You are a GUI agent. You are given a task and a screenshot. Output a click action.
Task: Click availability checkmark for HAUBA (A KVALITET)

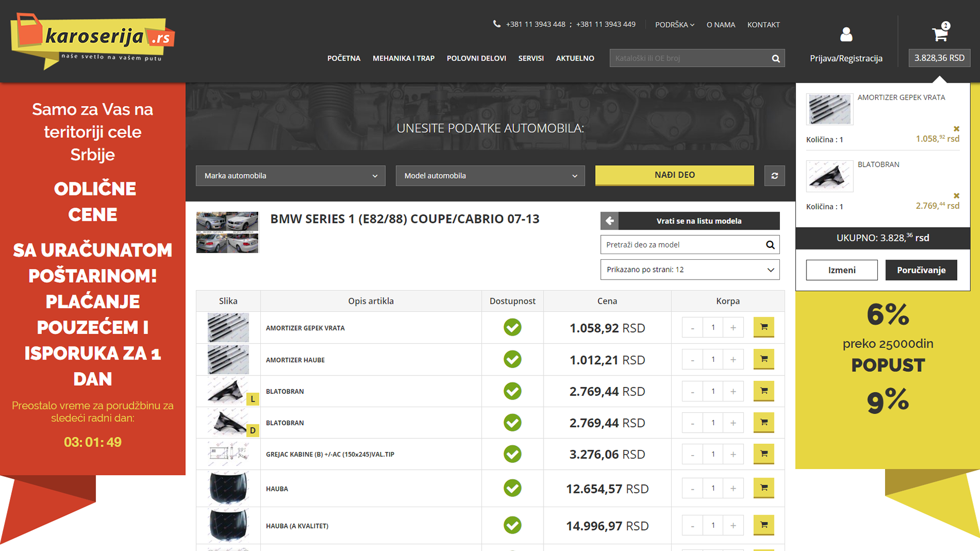pyautogui.click(x=512, y=525)
